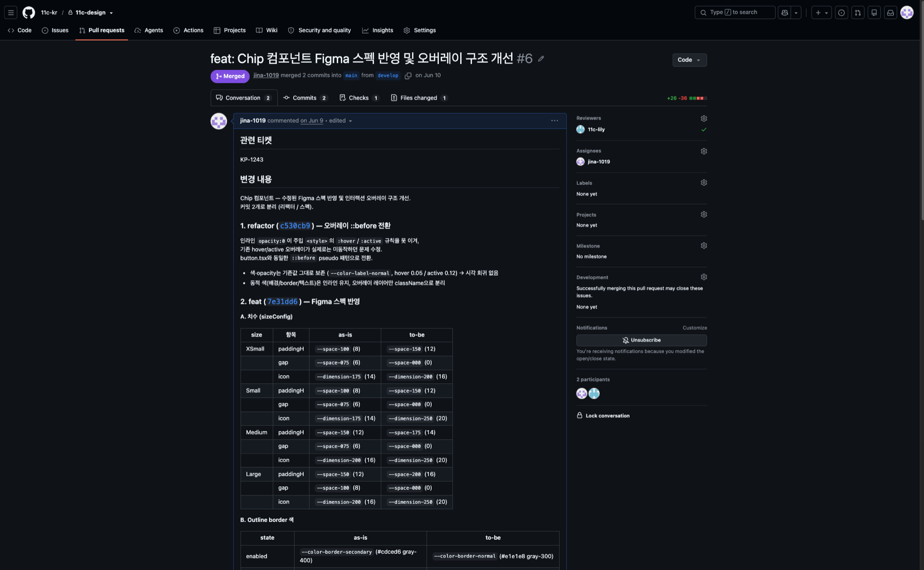Click the main branch label
The height and width of the screenshot is (570, 924).
pyautogui.click(x=351, y=76)
